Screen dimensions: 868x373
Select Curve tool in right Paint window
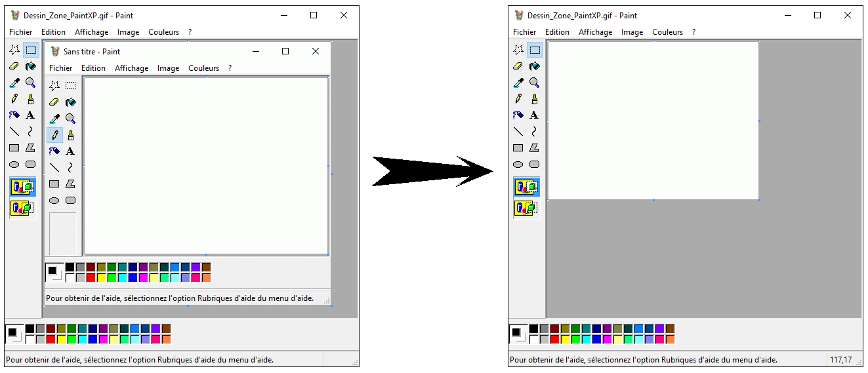click(535, 132)
